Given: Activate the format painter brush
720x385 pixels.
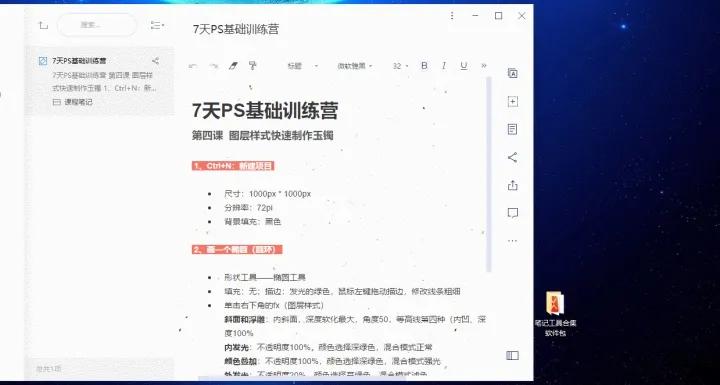Looking at the screenshot, I should point(252,66).
